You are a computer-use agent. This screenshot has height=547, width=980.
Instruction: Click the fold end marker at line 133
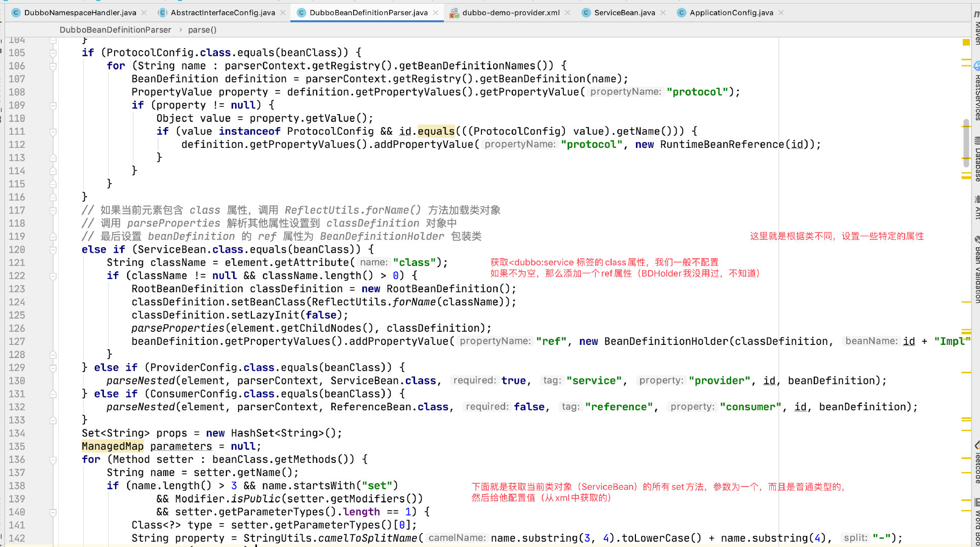53,420
